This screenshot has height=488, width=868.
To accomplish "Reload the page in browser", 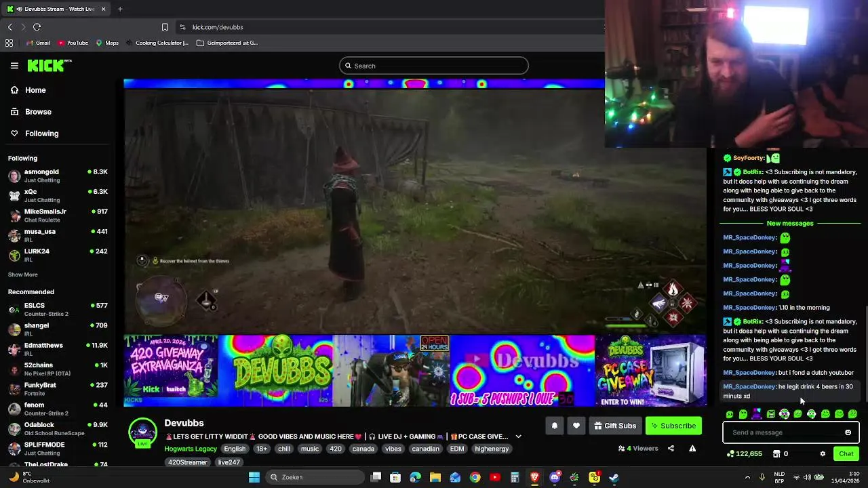I will tap(37, 27).
